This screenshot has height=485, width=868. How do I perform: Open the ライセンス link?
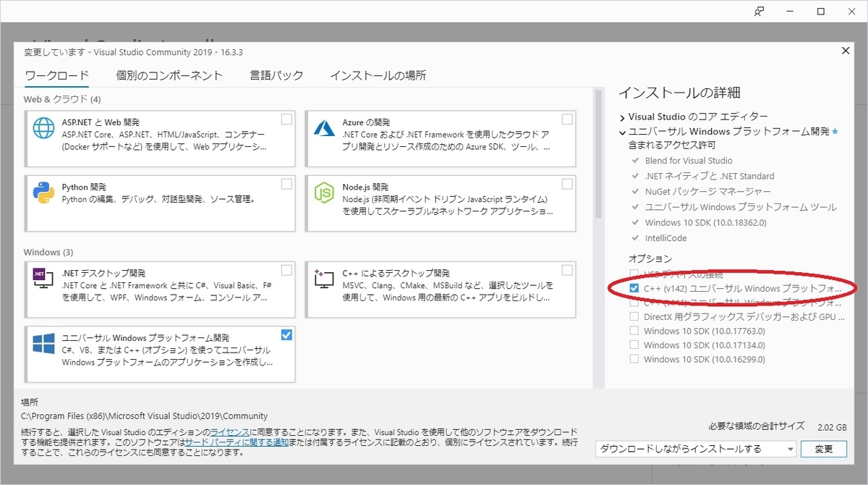point(230,431)
